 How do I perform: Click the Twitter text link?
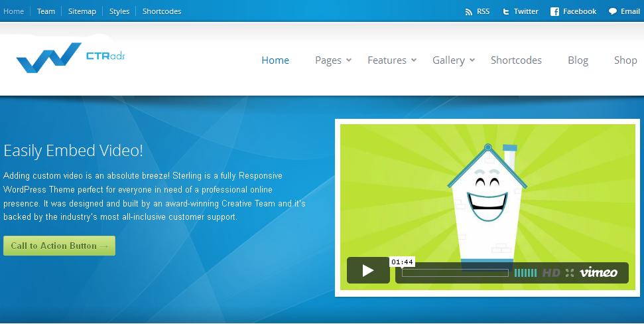pyautogui.click(x=526, y=11)
